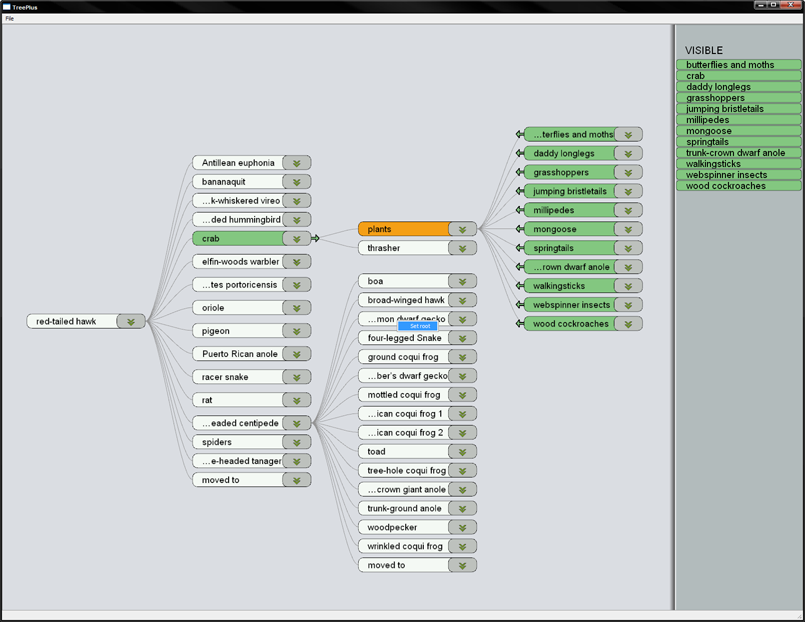
Task: Select the racer snake tree node
Action: point(237,377)
